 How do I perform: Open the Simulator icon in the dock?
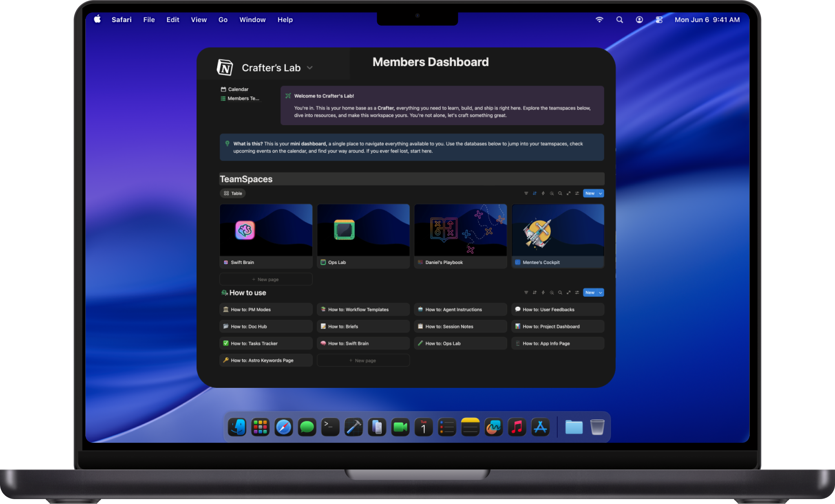[x=377, y=427]
